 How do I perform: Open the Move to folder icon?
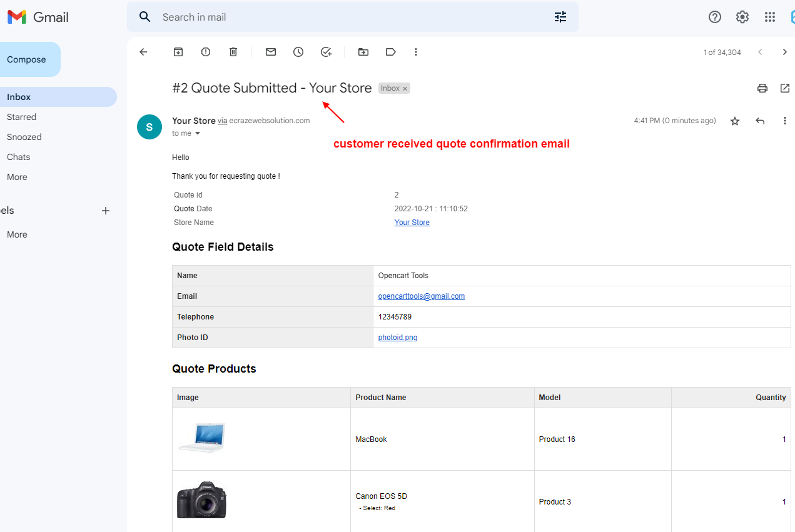[x=363, y=52]
